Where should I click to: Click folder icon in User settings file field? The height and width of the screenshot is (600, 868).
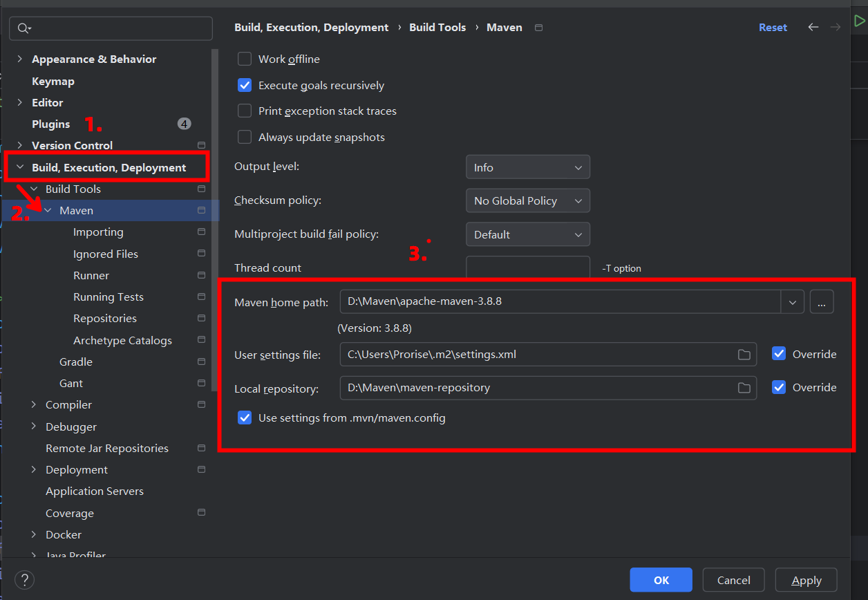pyautogui.click(x=744, y=355)
